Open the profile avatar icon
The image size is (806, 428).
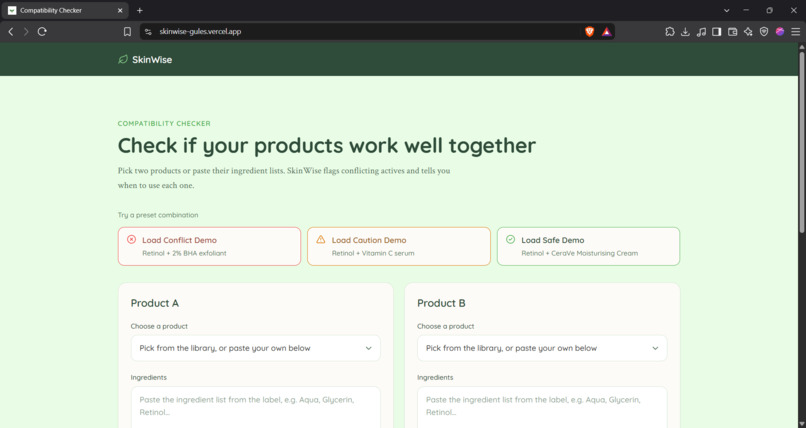pos(780,32)
